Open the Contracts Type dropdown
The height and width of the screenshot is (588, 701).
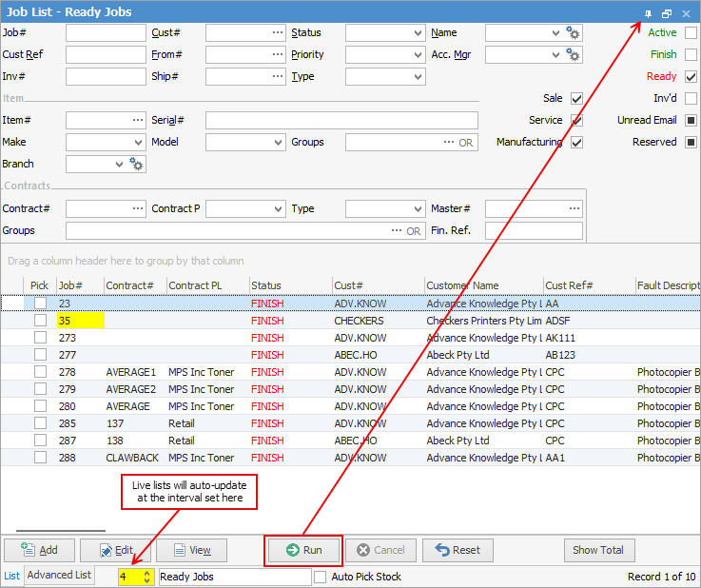coord(418,208)
